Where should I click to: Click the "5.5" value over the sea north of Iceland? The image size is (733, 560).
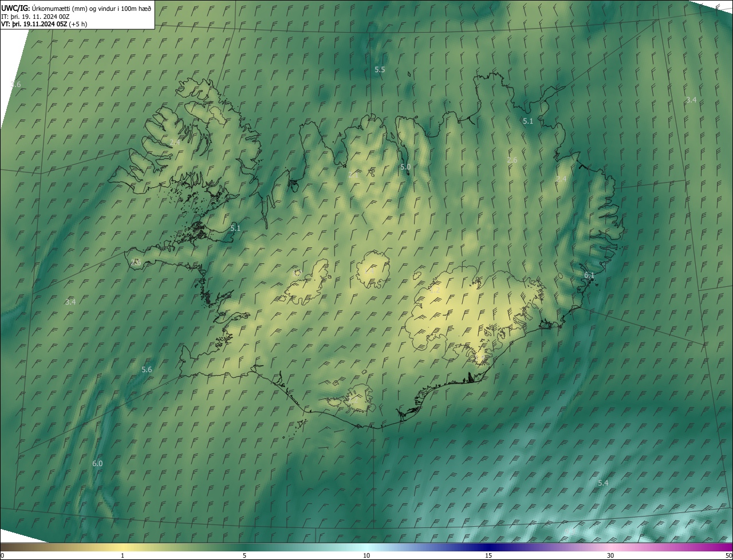(380, 69)
